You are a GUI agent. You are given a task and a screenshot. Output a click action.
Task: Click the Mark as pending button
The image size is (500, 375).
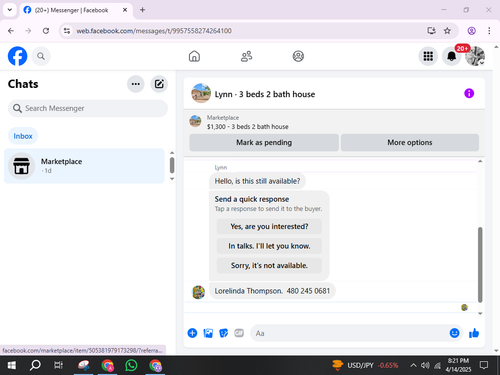pos(264,143)
